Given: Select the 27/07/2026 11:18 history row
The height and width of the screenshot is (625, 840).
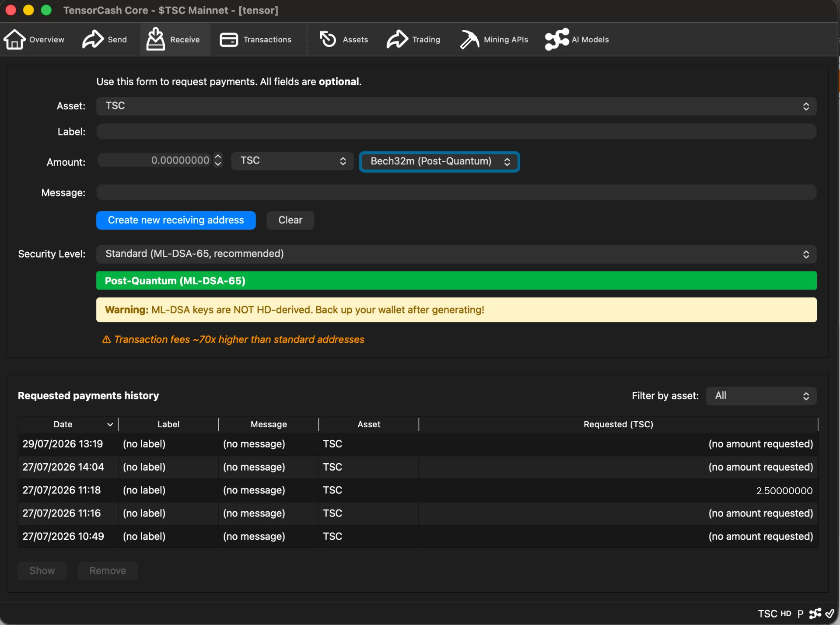Looking at the screenshot, I should 418,490.
